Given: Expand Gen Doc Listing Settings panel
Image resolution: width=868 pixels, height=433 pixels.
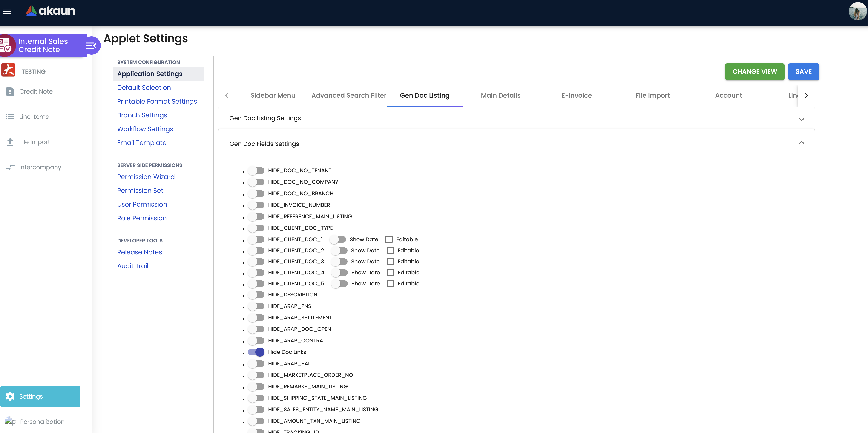Looking at the screenshot, I should (516, 118).
